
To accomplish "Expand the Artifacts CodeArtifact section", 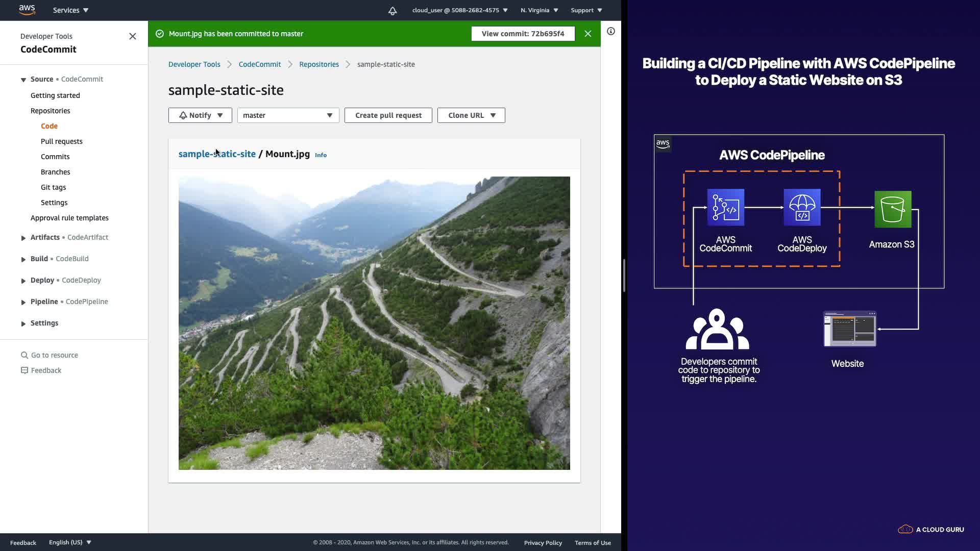I will coord(23,238).
